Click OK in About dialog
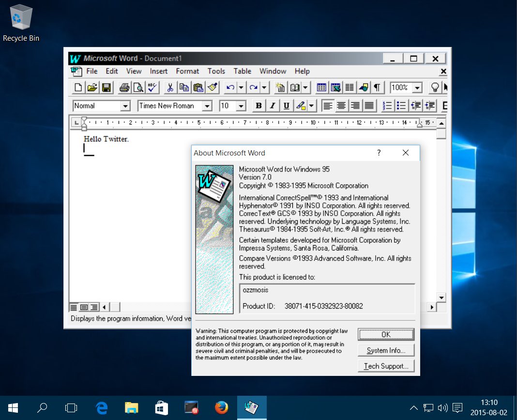Image resolution: width=517 pixels, height=420 pixels. (386, 335)
